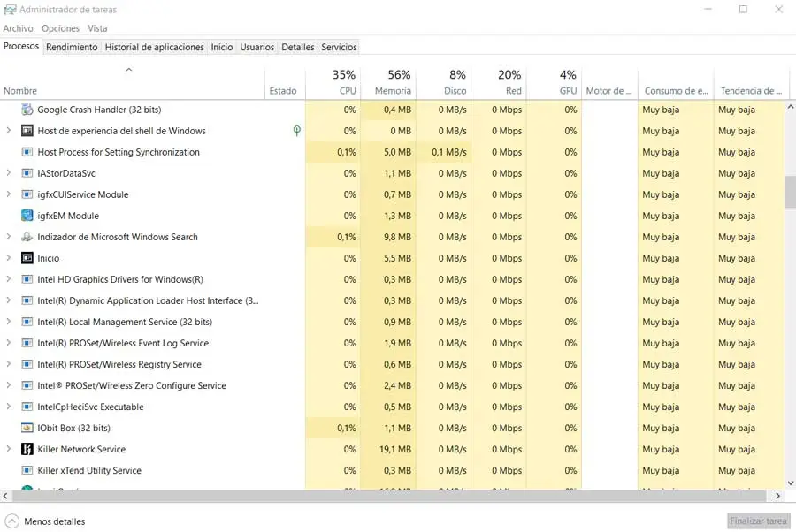Click the Killer Network Service icon

[27, 449]
